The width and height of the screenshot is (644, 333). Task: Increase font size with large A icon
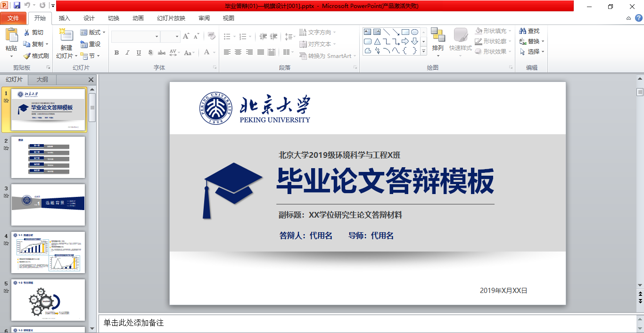point(186,36)
